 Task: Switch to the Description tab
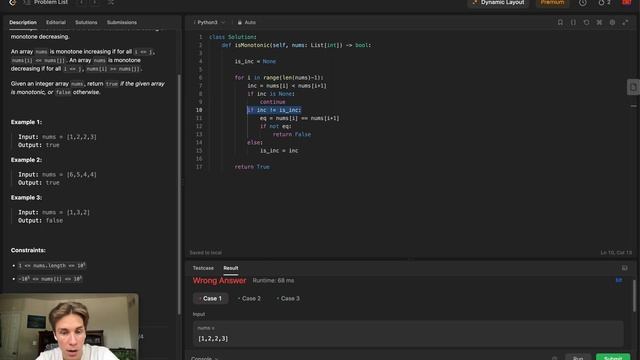pyautogui.click(x=23, y=22)
